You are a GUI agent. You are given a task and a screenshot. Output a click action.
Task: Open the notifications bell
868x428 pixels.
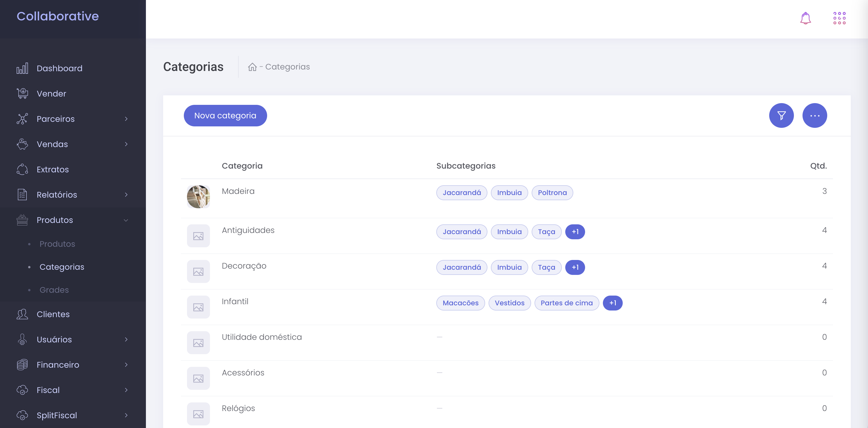[x=805, y=18]
